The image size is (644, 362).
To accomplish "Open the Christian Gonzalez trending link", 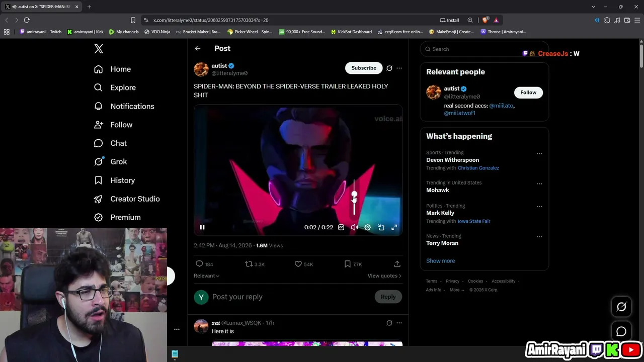I will point(478,168).
